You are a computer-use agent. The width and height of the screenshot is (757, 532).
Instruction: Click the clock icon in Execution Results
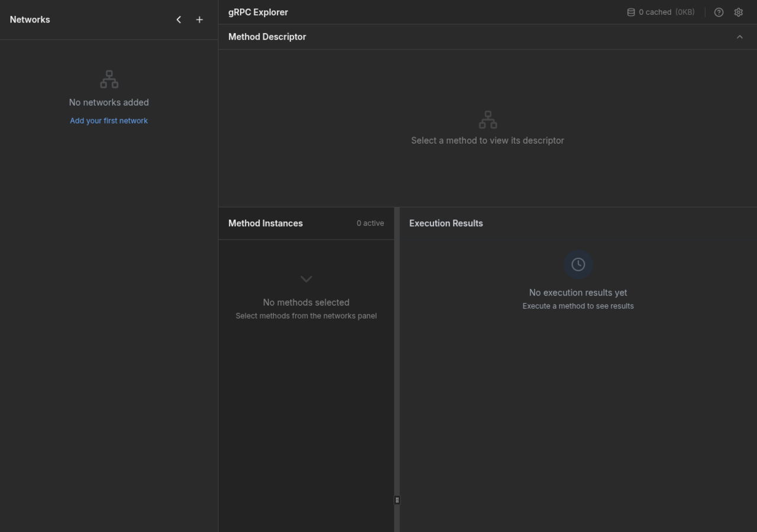[578, 264]
